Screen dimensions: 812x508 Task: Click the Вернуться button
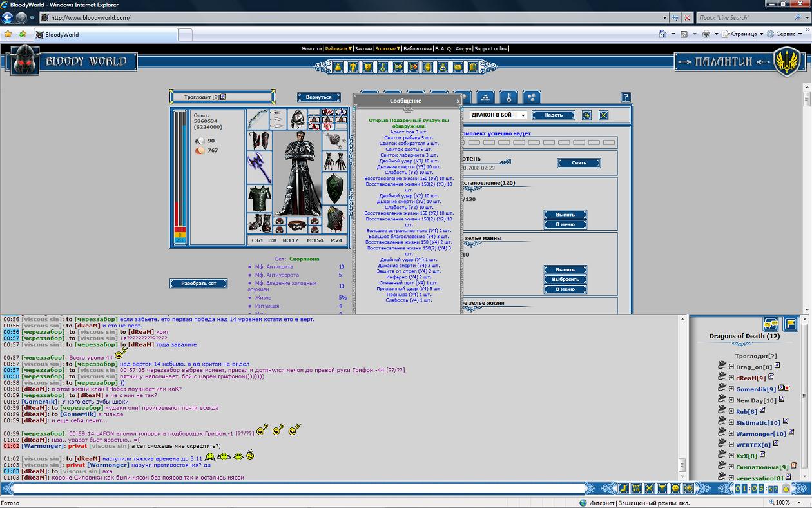(x=319, y=97)
